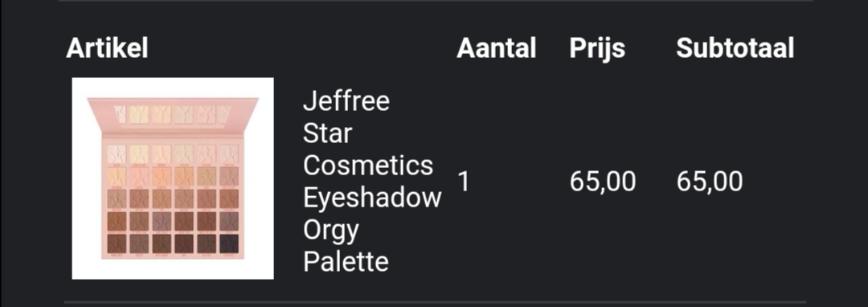This screenshot has width=868, height=307.
Task: Select the Aantal column header
Action: (497, 49)
